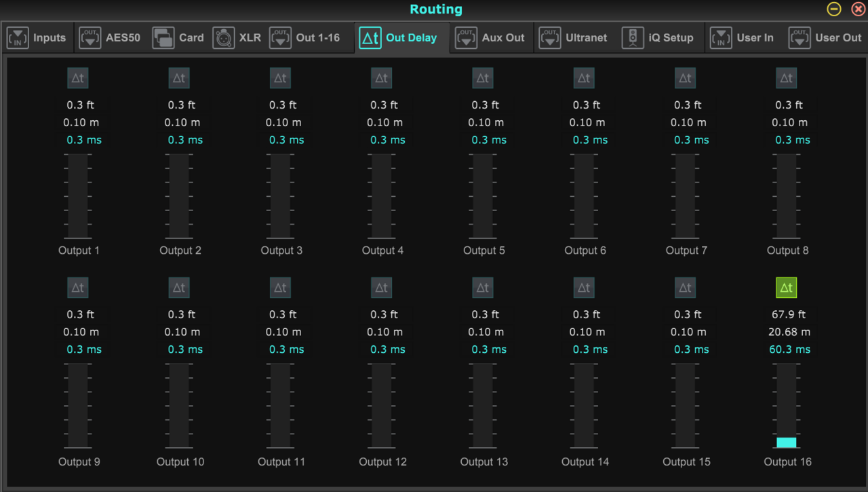
Task: Click the 0.3 ms value for Output 5
Action: [489, 140]
